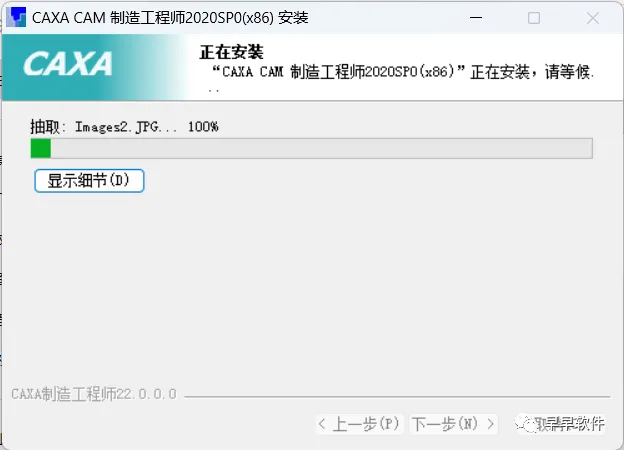
Task: Click the '抽取: Images2.JPG... 100%' status text
Action: pos(125,127)
